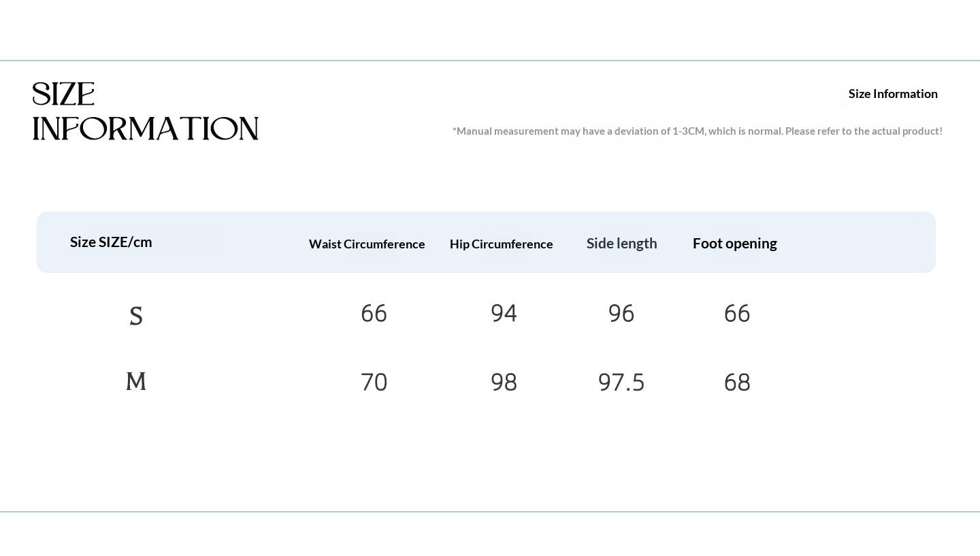Click the Size Information label at top right

coord(893,94)
